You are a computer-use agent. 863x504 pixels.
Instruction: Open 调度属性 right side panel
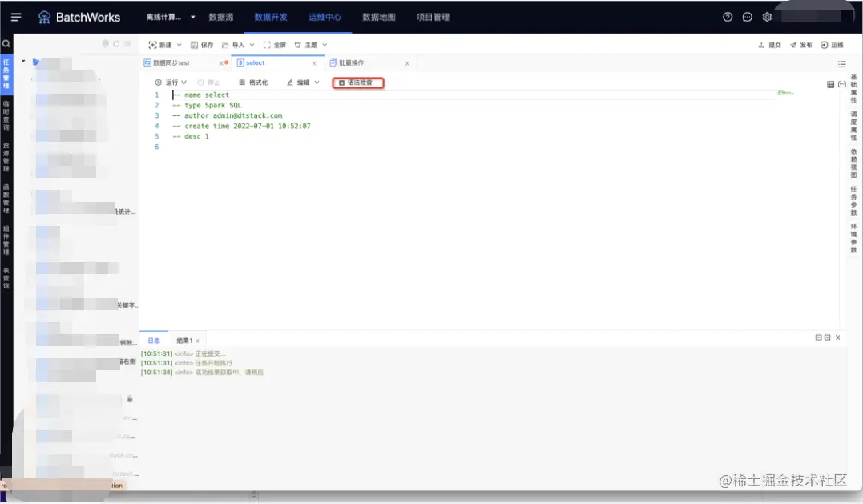tap(853, 126)
